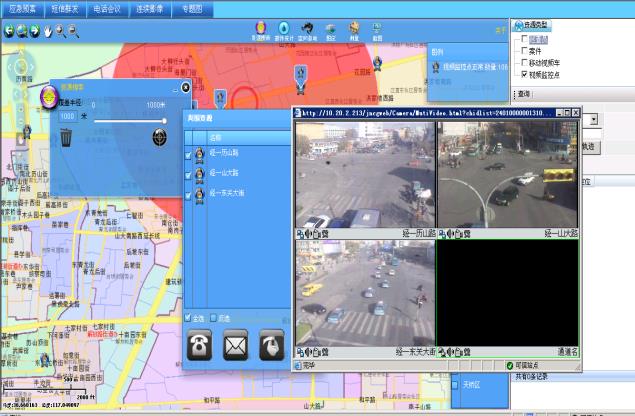Open the dropdown arrow in query panel
The height and width of the screenshot is (416, 635).
(593, 119)
